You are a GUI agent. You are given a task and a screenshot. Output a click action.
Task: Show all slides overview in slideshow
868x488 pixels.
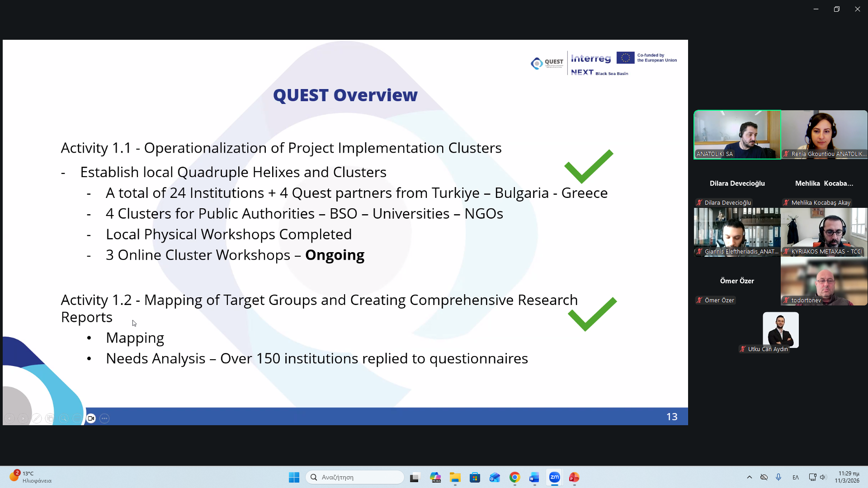[50, 418]
